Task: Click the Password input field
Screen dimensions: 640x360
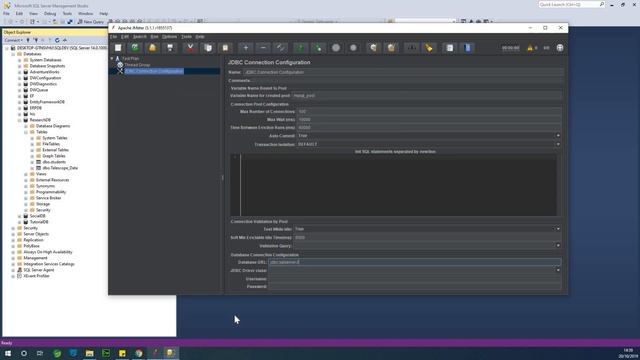Action: coord(414,287)
